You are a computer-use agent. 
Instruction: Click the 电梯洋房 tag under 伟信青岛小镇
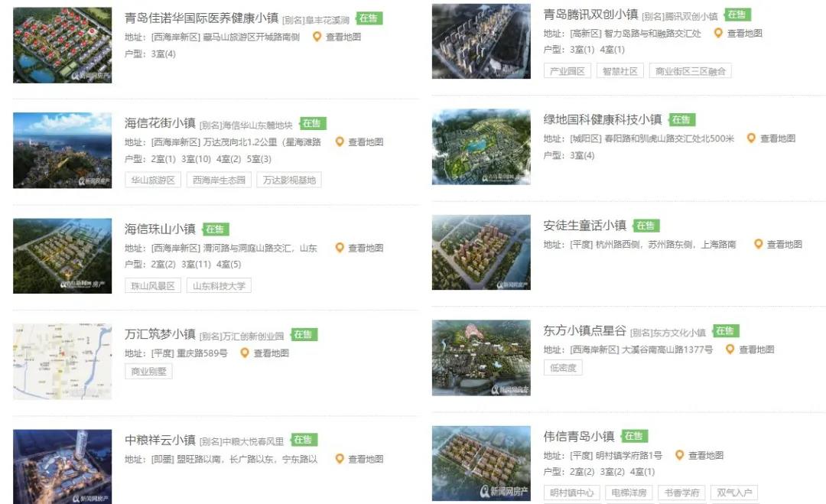(629, 493)
